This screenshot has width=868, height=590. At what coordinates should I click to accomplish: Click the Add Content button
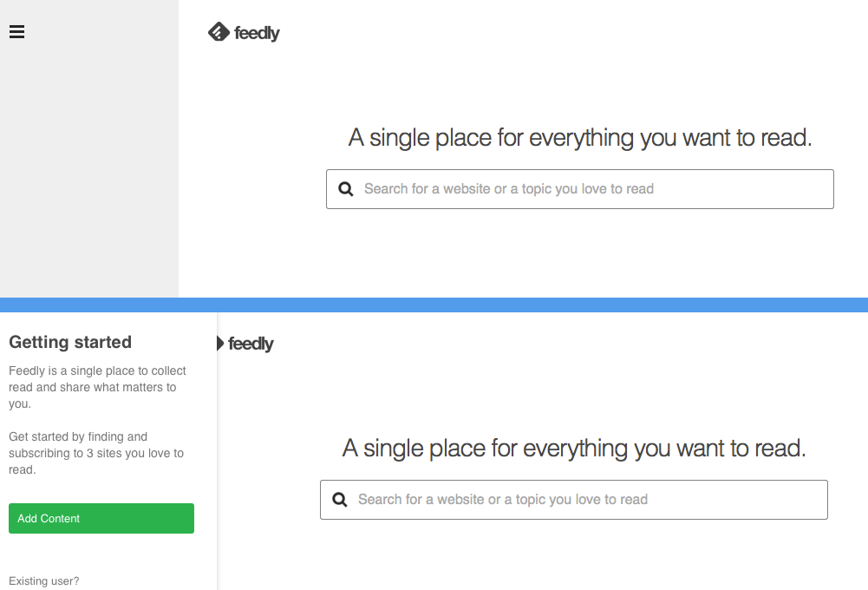(x=101, y=518)
